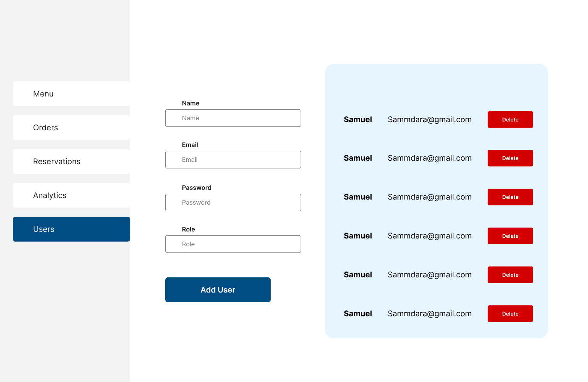Click the third row's email address
Image resolution: width=588 pixels, height=382 pixels.
[429, 197]
